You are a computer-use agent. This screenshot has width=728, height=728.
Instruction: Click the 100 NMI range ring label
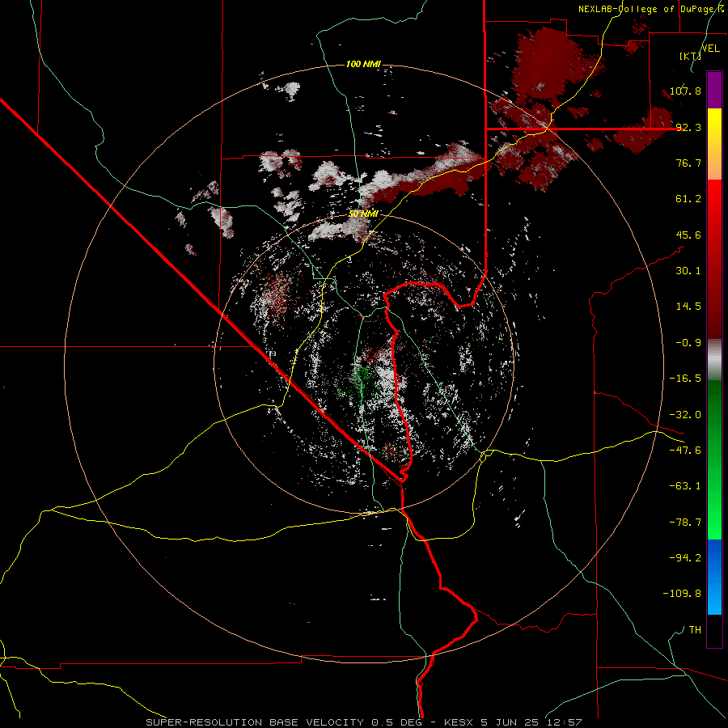click(363, 64)
